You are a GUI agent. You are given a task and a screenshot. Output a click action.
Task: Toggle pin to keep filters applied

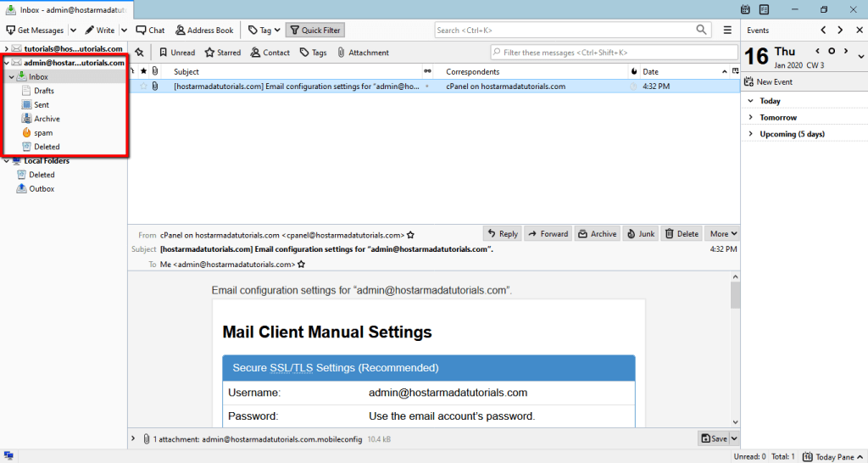[x=139, y=53]
